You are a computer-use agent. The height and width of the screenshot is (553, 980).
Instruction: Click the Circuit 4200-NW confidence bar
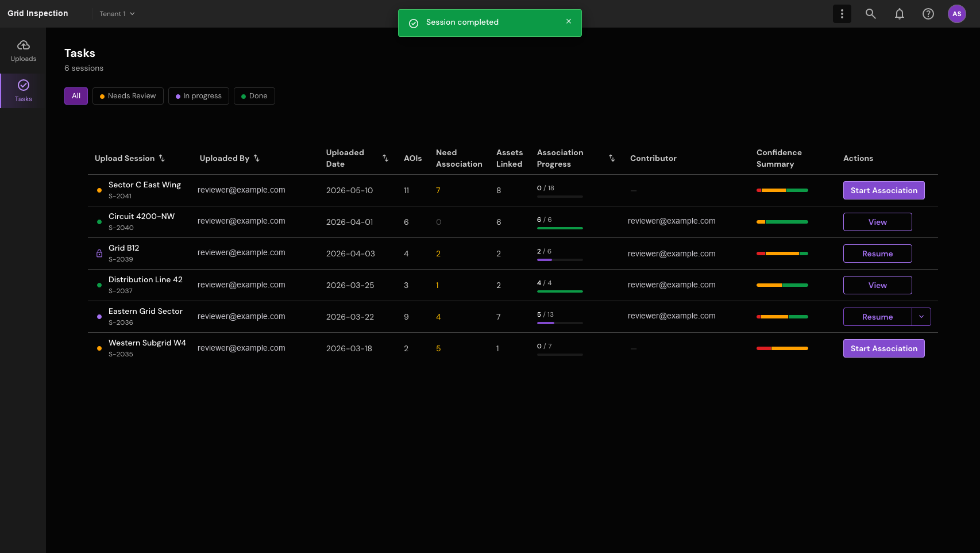[x=782, y=222]
